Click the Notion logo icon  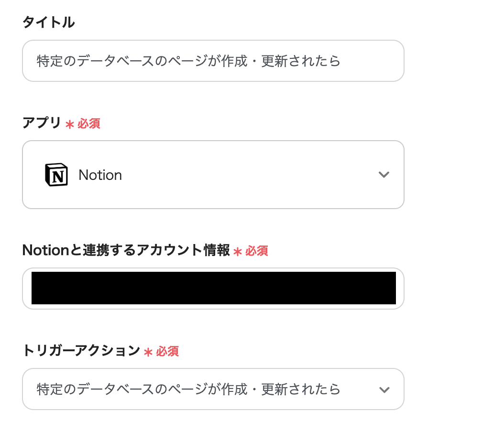[56, 175]
